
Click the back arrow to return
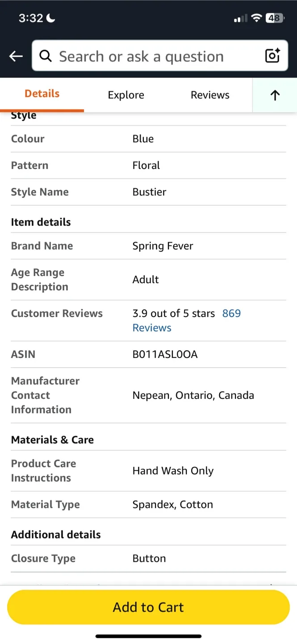16,56
